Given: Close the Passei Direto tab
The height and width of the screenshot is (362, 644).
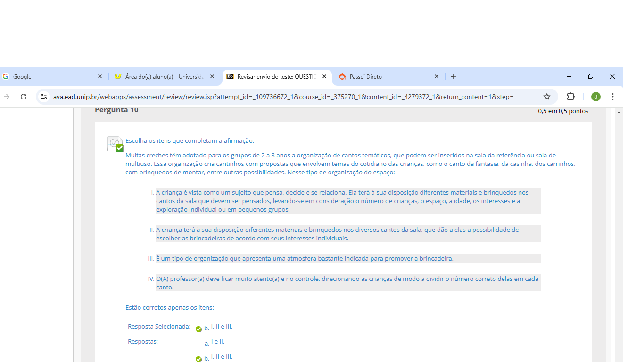Looking at the screenshot, I should (x=437, y=76).
